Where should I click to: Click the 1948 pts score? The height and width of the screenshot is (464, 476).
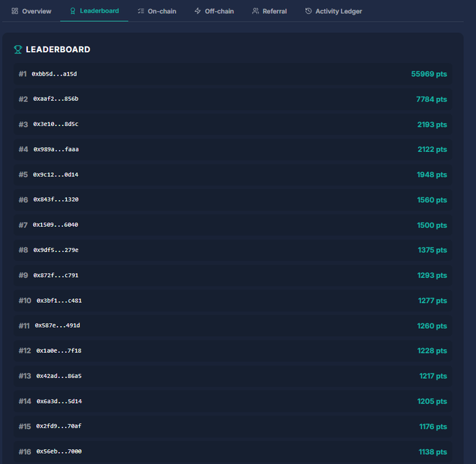[x=432, y=175]
